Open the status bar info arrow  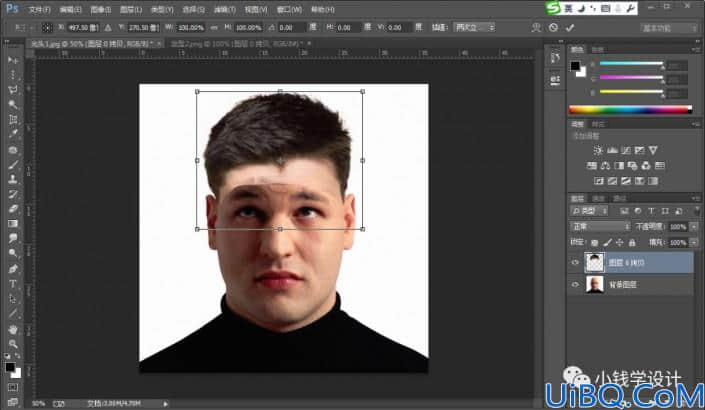pyautogui.click(x=165, y=404)
